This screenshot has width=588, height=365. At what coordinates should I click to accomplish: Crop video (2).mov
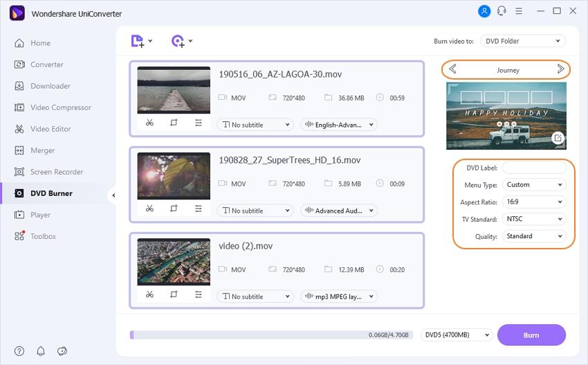tap(174, 294)
